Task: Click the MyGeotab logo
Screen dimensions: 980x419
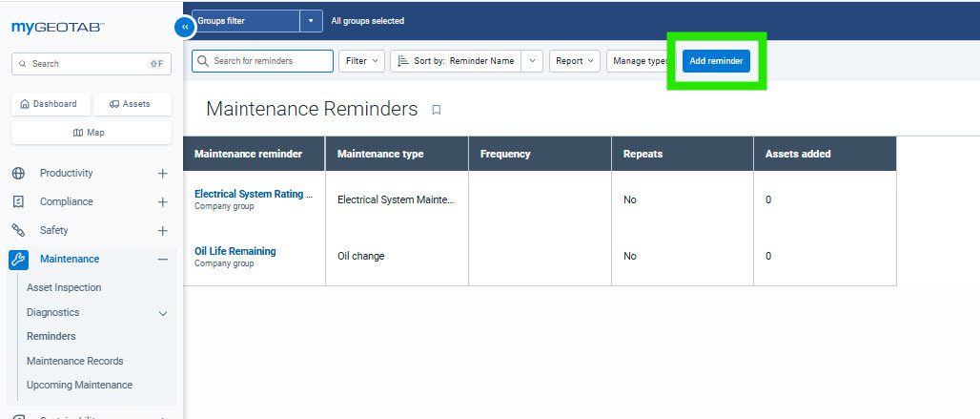Action: (58, 28)
